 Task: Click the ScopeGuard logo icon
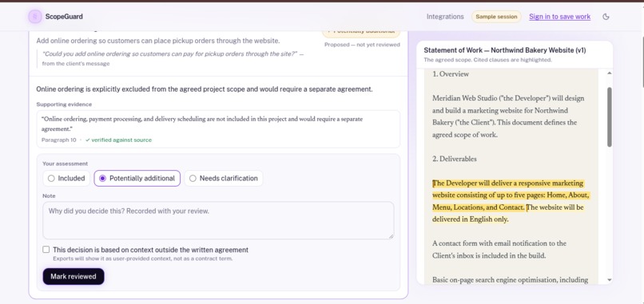[35, 17]
